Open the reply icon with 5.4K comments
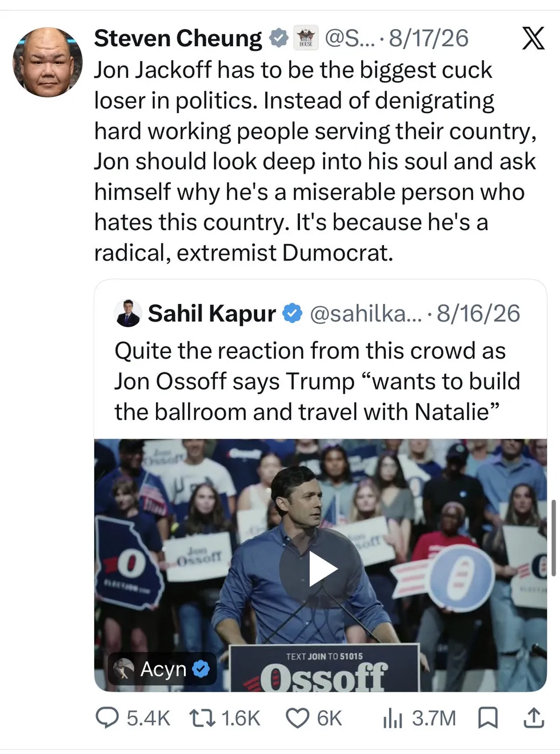Viewport: 560px width, 754px height. 107,717
